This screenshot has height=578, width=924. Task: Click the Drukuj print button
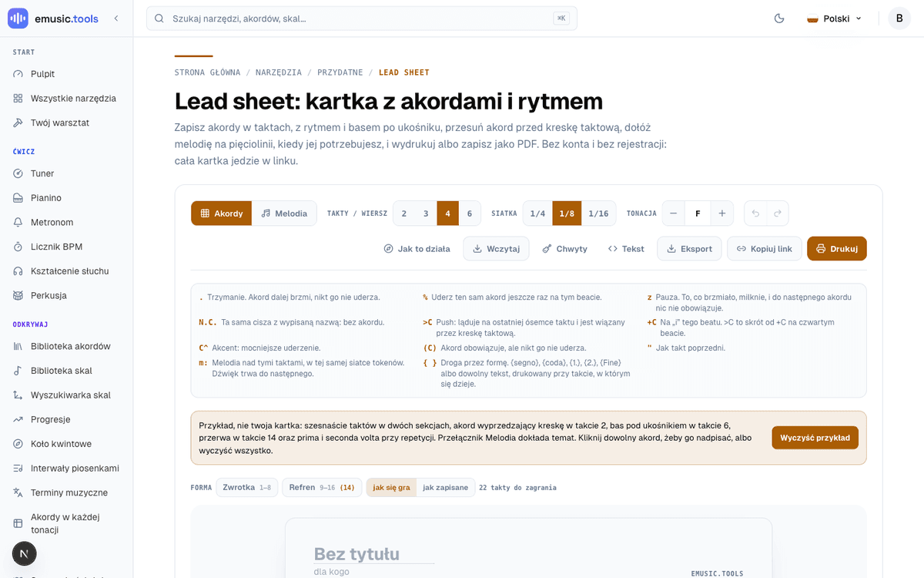tap(837, 249)
